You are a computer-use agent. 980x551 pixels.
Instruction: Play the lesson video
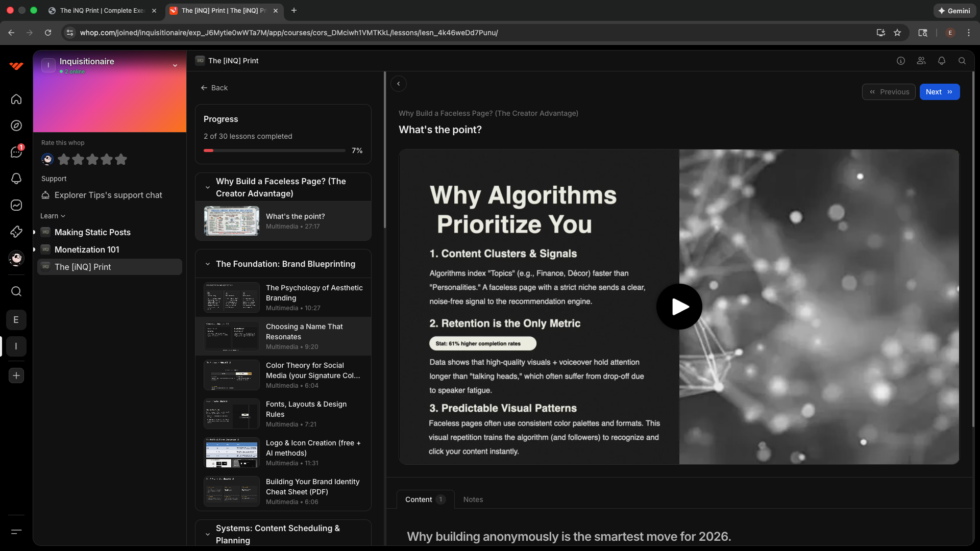click(679, 307)
